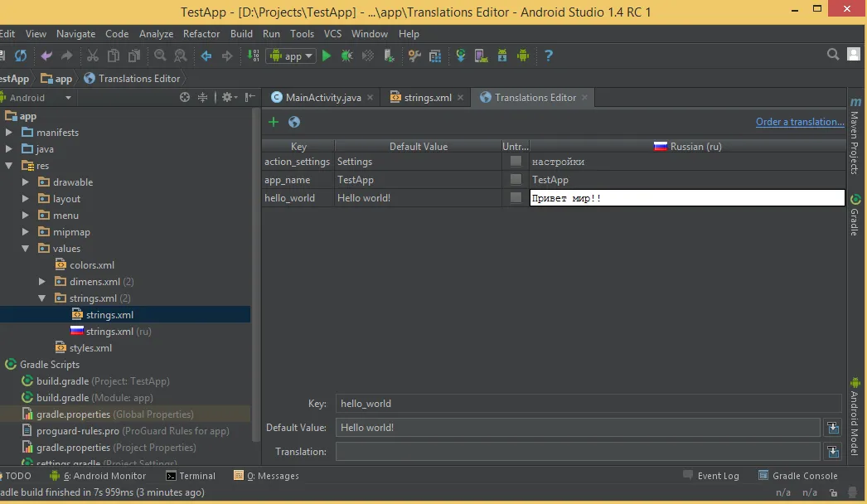The height and width of the screenshot is (504, 867).
Task: Click the Translation input field
Action: (578, 452)
